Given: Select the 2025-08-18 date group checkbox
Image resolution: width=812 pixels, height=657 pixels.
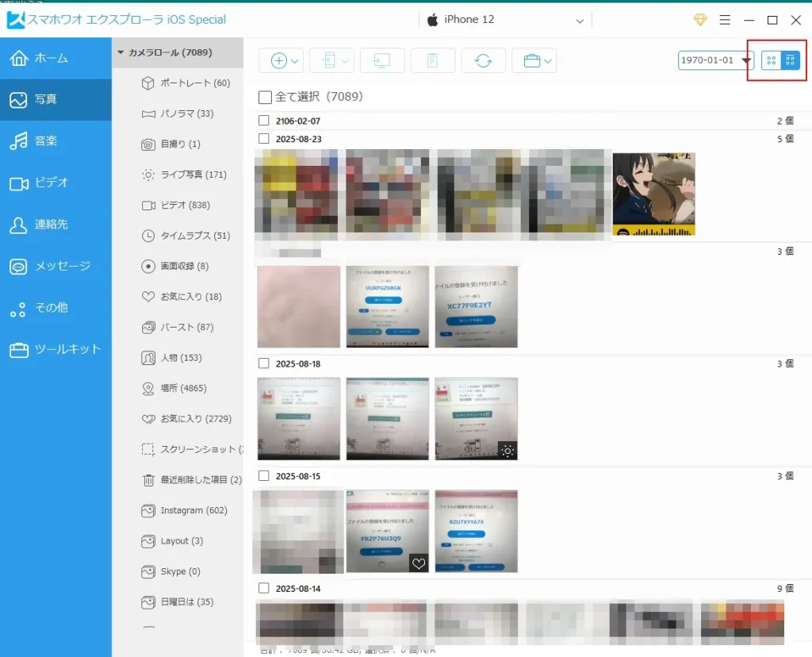Looking at the screenshot, I should 264,363.
